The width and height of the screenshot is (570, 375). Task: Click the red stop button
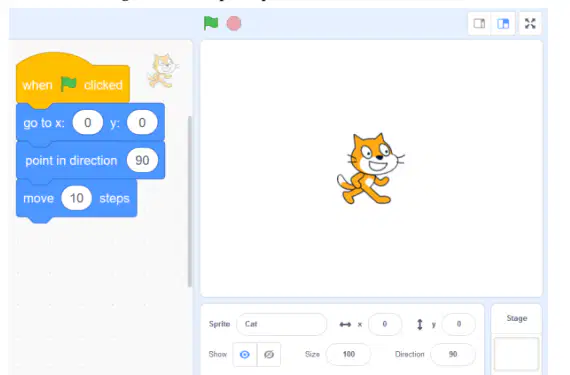point(234,24)
